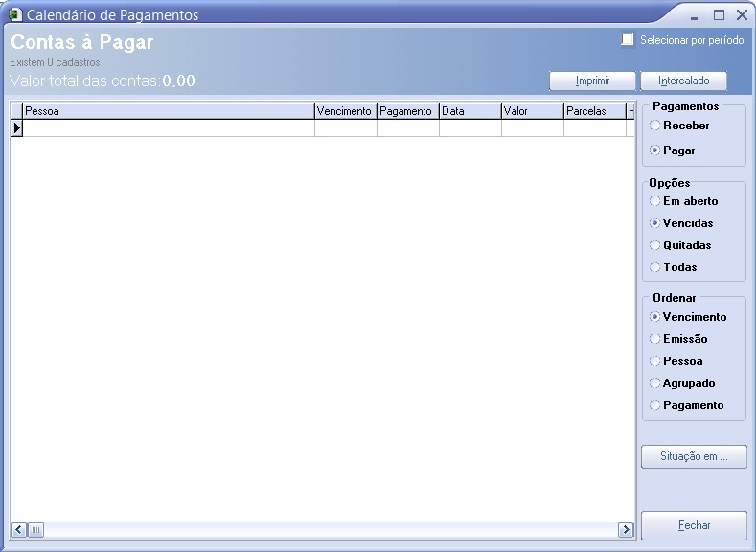
Task: Sort list by Pessoa radio option
Action: 655,361
